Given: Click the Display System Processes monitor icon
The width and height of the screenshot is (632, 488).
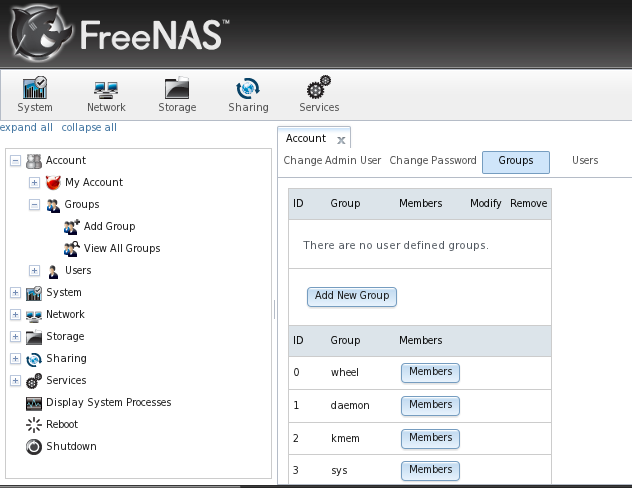Looking at the screenshot, I should pos(34,403).
